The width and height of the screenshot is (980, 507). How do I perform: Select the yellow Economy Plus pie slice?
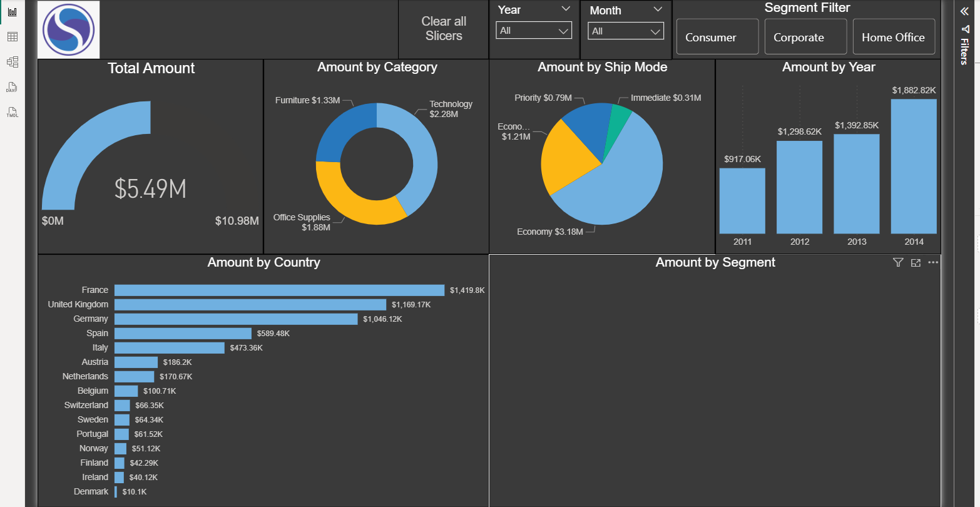coord(566,160)
